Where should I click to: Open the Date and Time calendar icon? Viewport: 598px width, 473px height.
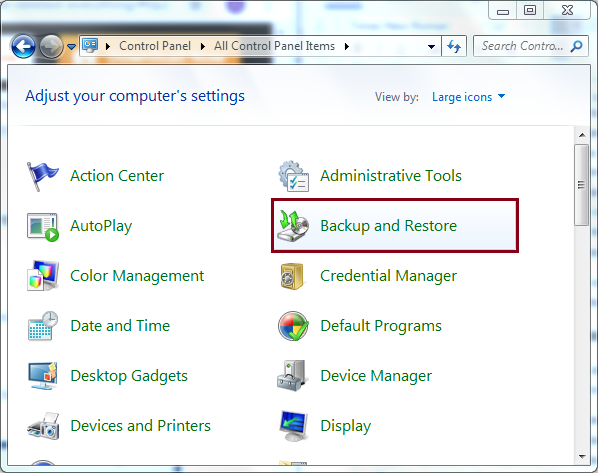[43, 326]
